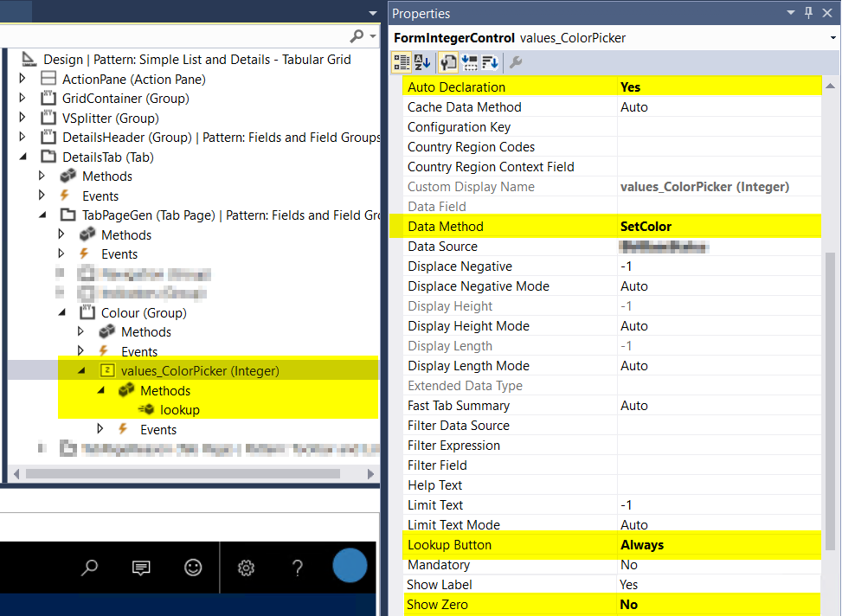
Task: Click the Mandatory property value No
Action: (x=720, y=564)
